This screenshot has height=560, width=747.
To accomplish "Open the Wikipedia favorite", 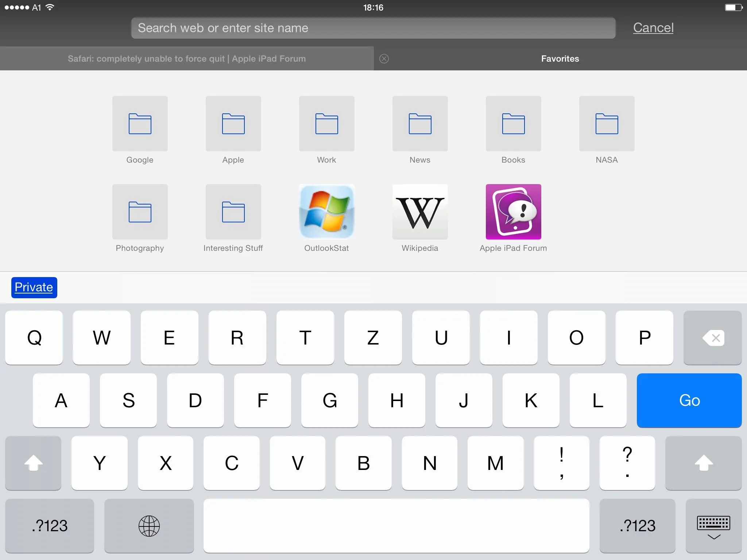I will click(420, 212).
